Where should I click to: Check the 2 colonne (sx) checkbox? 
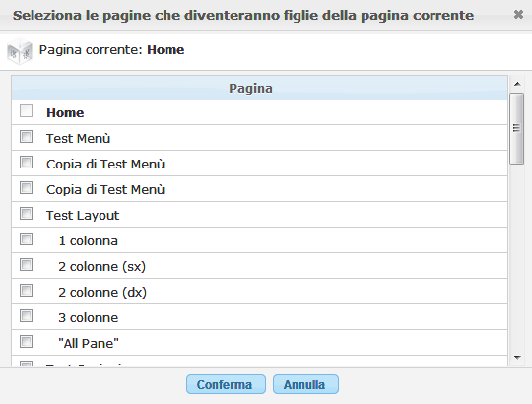click(x=27, y=265)
